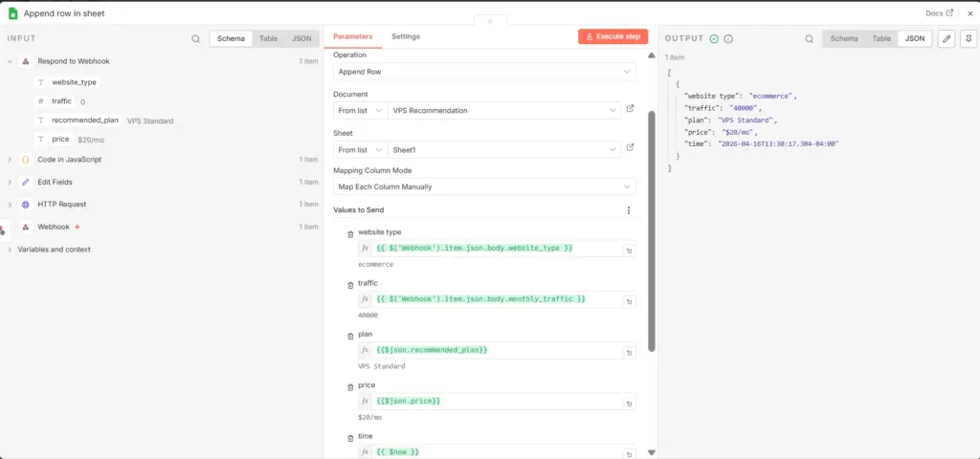Screen dimensions: 980x459
Task: Click the parameters panel vertical scrollbar
Action: click(651, 231)
